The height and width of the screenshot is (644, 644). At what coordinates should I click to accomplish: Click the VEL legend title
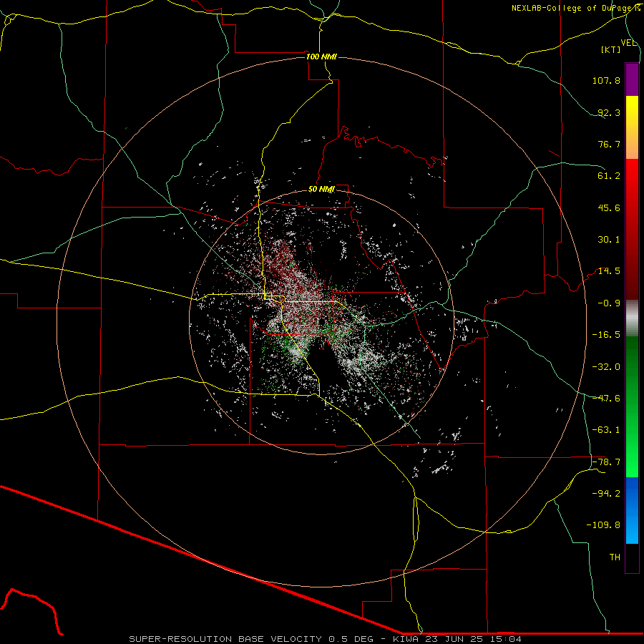click(x=629, y=43)
